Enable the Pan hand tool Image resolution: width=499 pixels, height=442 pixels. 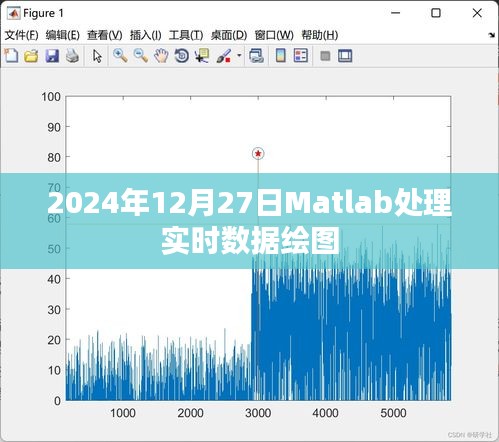[161, 56]
